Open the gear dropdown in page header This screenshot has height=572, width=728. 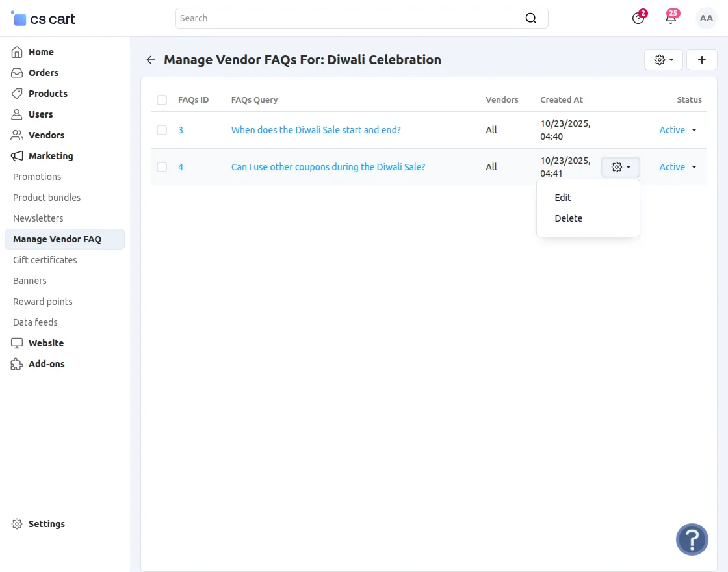[x=663, y=60]
